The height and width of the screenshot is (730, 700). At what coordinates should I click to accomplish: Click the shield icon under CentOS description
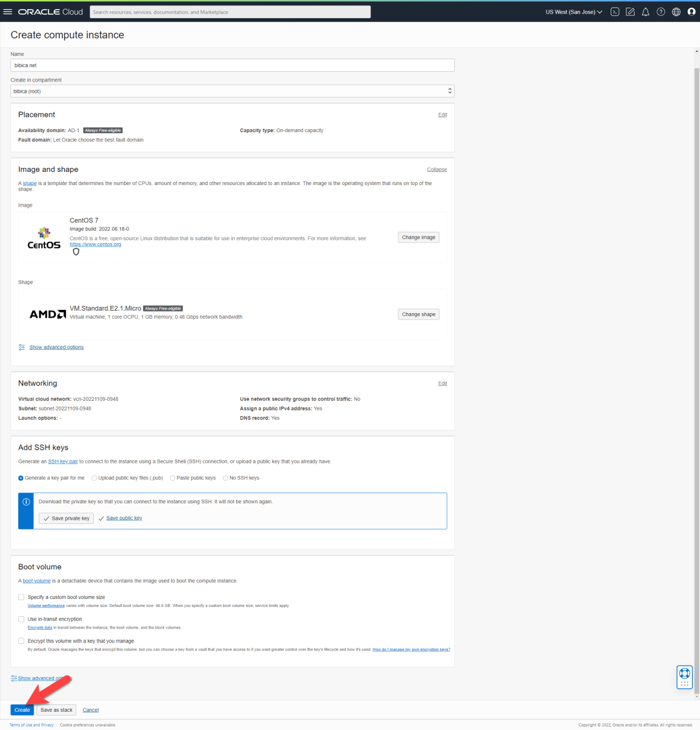tap(76, 252)
